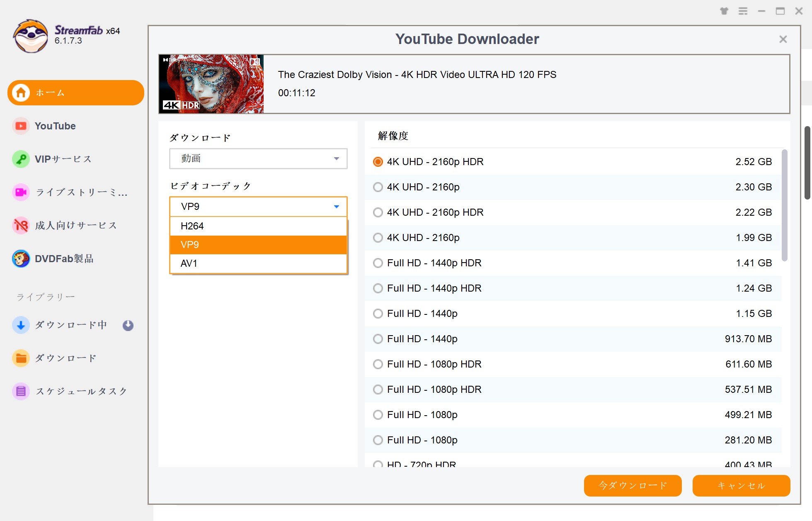The image size is (812, 521).
Task: Click the 解像度 heading
Action: 393,136
